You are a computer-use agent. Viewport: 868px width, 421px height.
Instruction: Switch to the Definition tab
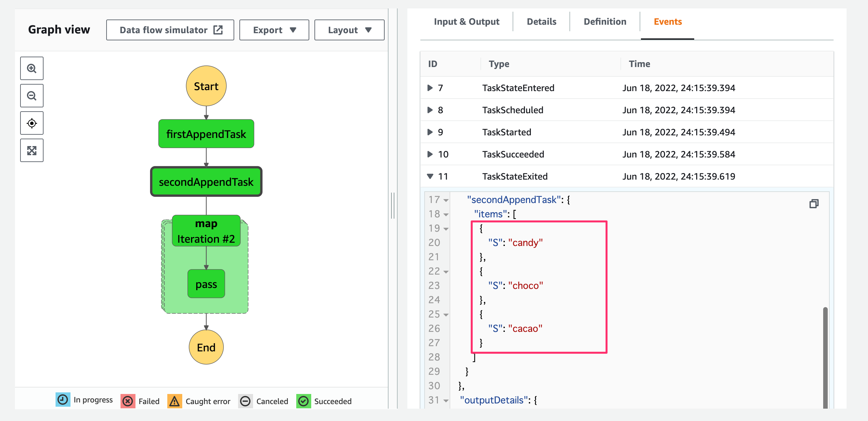point(605,21)
